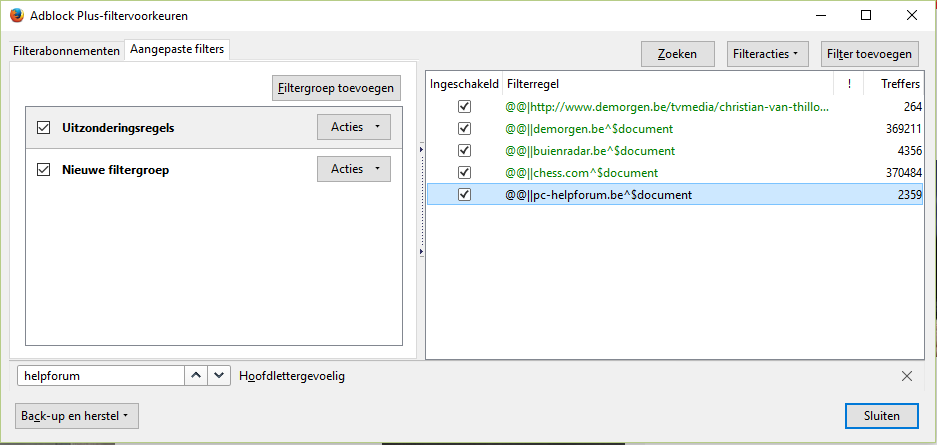This screenshot has height=445, width=937.
Task: Sort by the Ingeschakeld column header
Action: [464, 84]
